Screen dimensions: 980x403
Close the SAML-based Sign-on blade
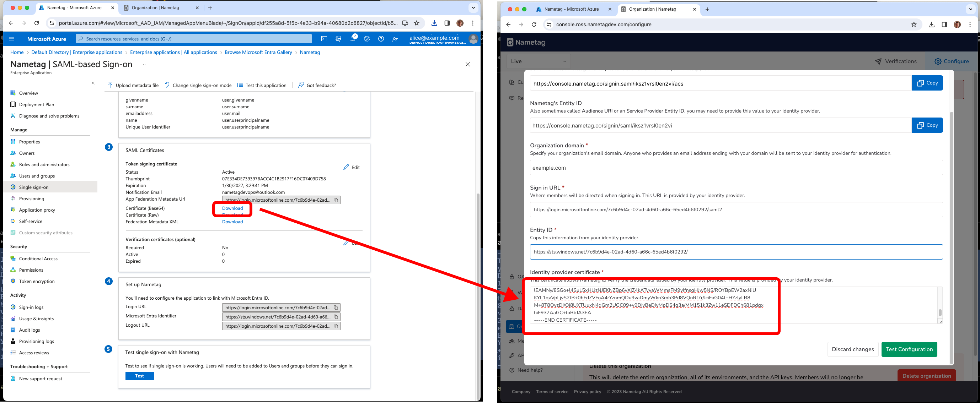467,64
